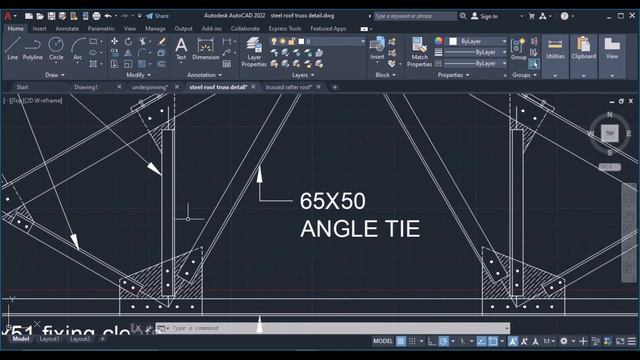
Task: Toggle polar tracking in status bar
Action: click(x=444, y=341)
